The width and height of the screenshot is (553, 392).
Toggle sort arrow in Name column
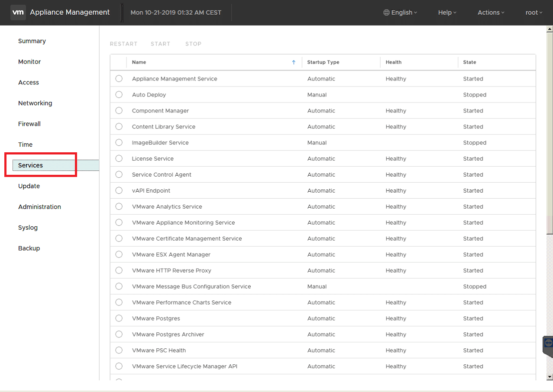click(x=294, y=62)
